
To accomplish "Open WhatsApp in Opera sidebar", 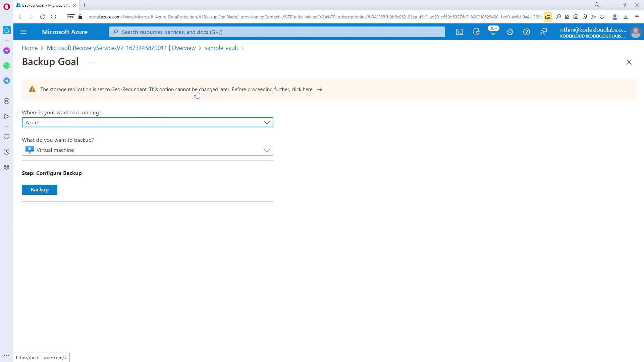I will tap(7, 66).
